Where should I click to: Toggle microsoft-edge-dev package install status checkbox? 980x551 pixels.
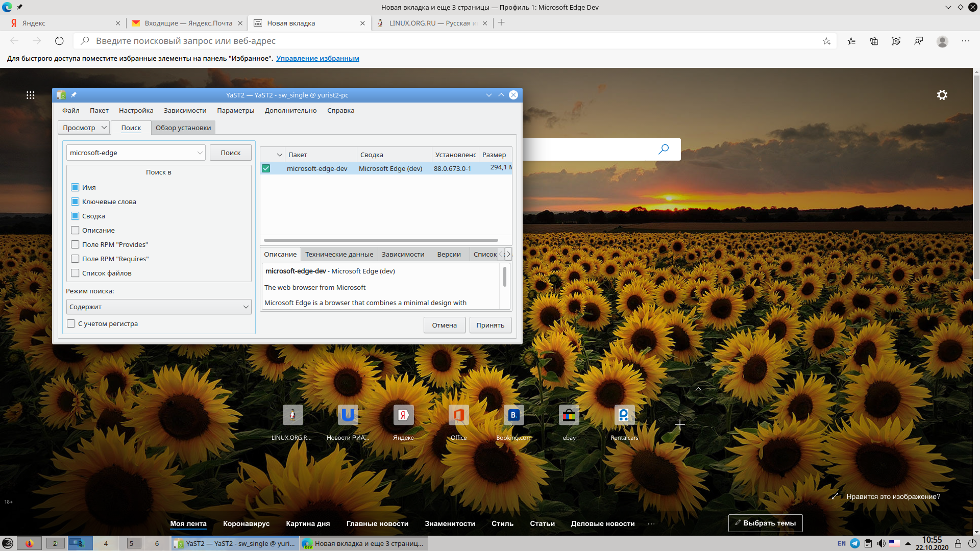click(x=266, y=168)
